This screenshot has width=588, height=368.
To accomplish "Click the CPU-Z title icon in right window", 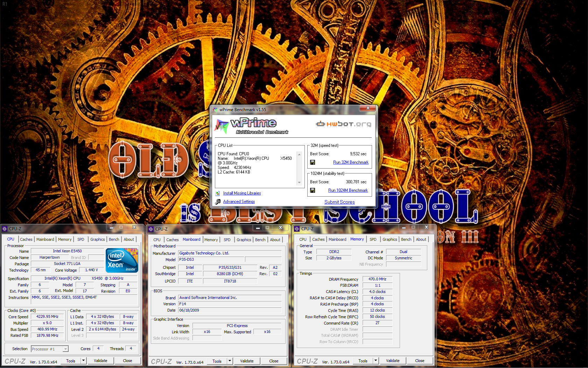I will pos(297,229).
